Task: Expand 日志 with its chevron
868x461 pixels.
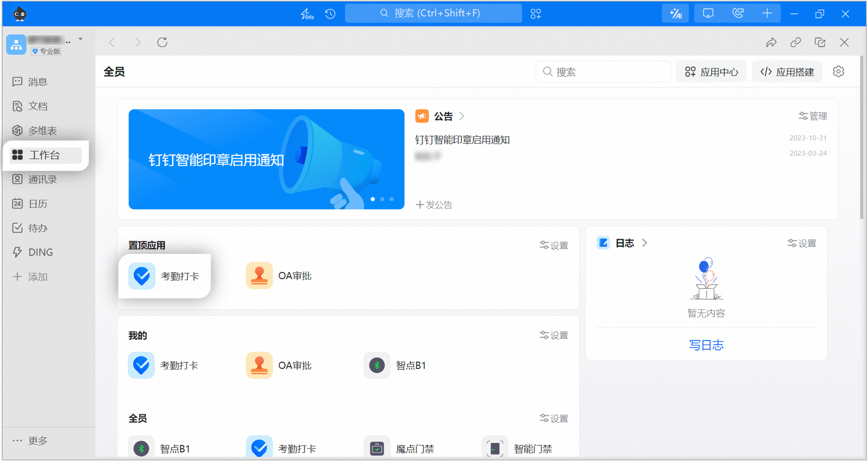Action: pos(645,243)
